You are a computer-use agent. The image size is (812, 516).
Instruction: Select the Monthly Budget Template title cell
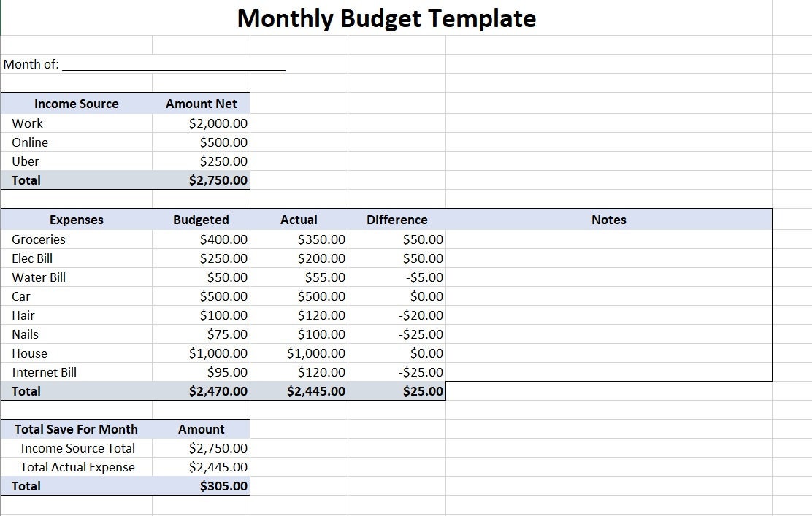(x=386, y=18)
